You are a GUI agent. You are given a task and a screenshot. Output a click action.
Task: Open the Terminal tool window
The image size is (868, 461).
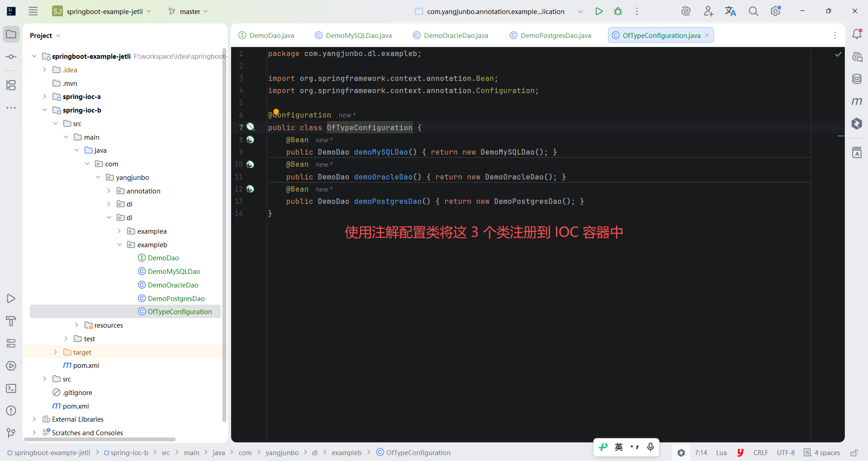[x=11, y=388]
